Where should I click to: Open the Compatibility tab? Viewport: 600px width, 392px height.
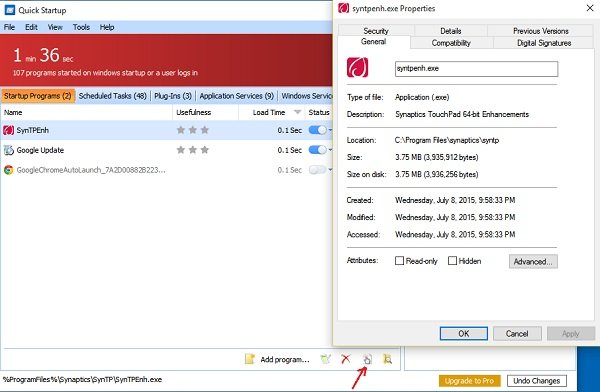tap(451, 43)
